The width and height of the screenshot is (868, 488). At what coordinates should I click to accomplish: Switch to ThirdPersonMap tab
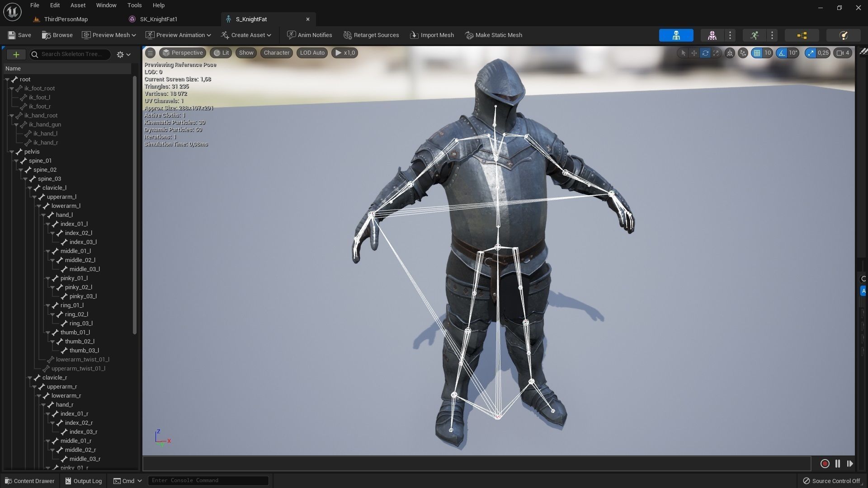tap(66, 19)
